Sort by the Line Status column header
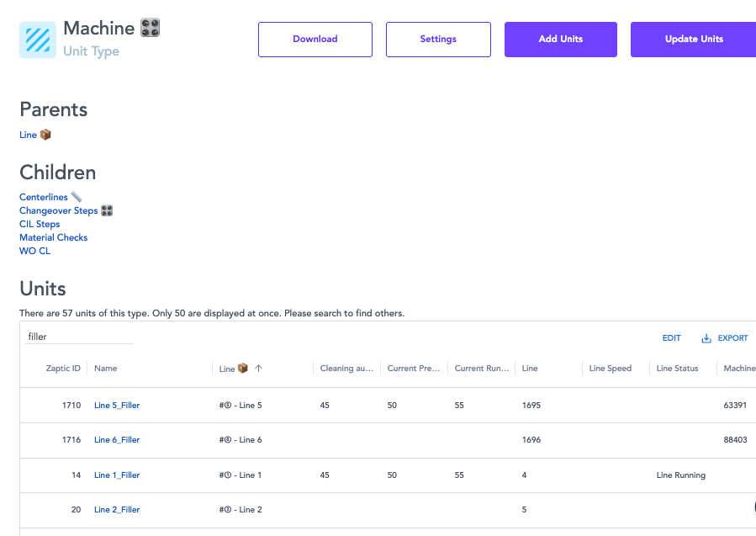Screen dimensions: 756x536 coord(677,369)
